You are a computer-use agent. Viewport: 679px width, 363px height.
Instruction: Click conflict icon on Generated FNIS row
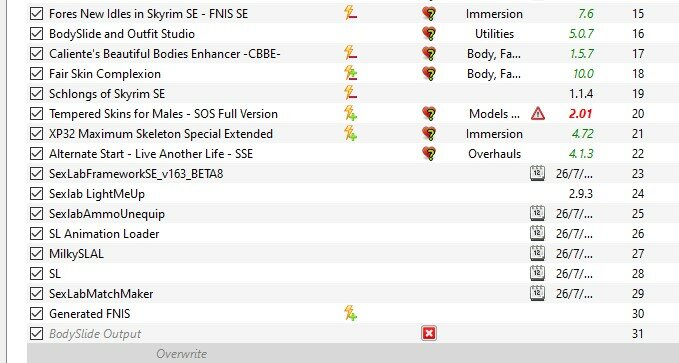point(350,313)
